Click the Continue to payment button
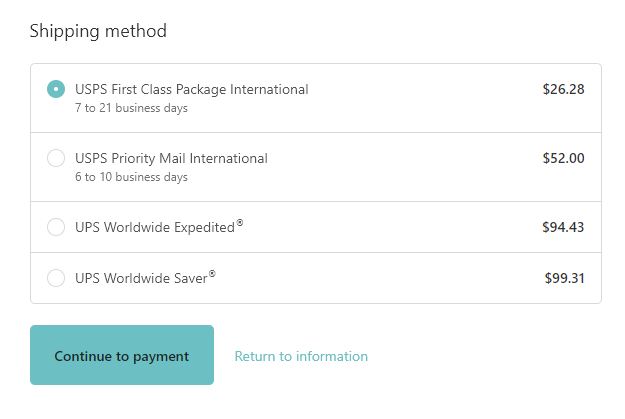This screenshot has height=419, width=625. tap(121, 355)
